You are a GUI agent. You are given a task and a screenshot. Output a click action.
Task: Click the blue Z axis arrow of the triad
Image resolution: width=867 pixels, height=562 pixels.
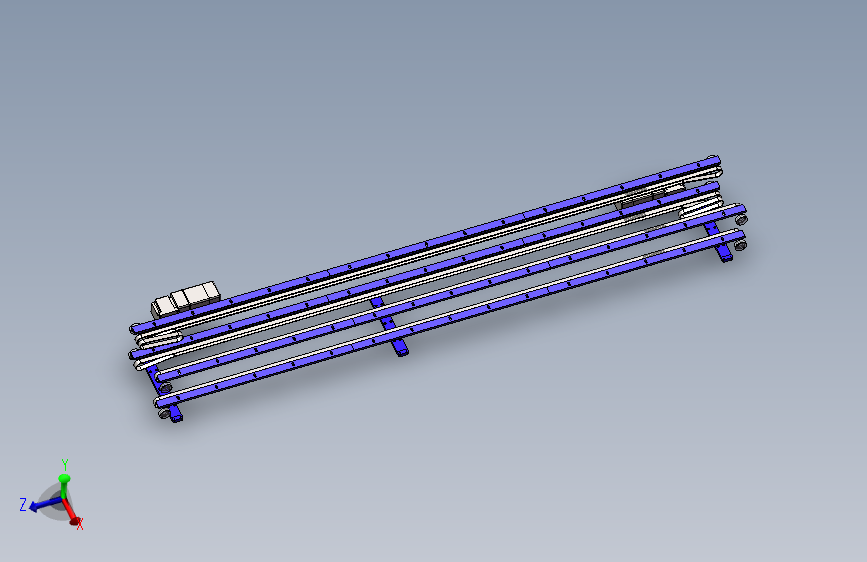pos(44,504)
